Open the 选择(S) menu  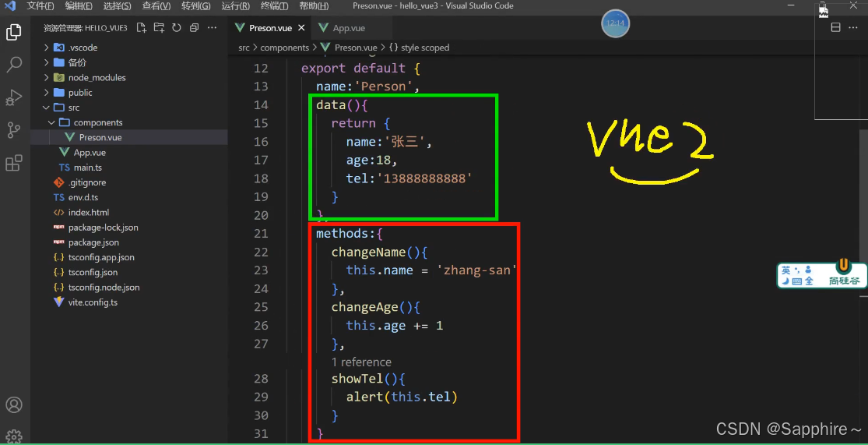[x=118, y=6]
